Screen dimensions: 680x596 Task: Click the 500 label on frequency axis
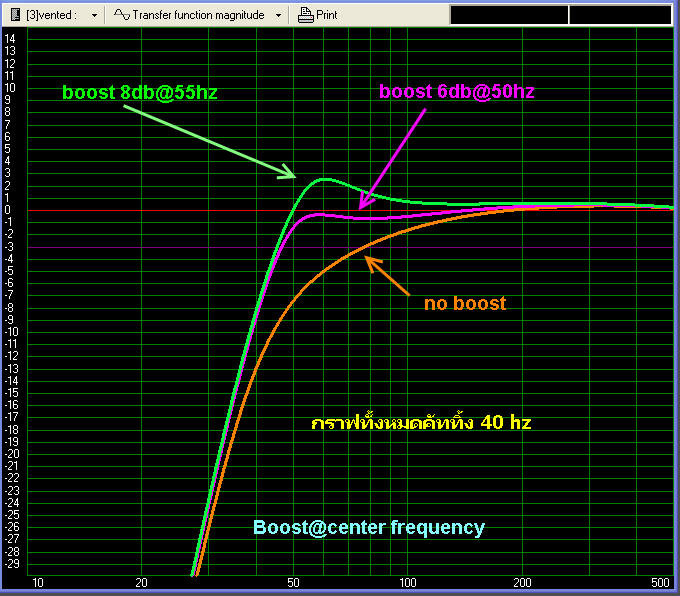(x=660, y=583)
